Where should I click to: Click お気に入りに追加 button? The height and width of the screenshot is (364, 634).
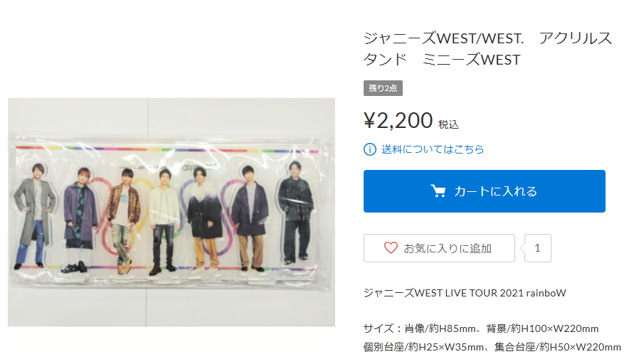click(x=439, y=248)
